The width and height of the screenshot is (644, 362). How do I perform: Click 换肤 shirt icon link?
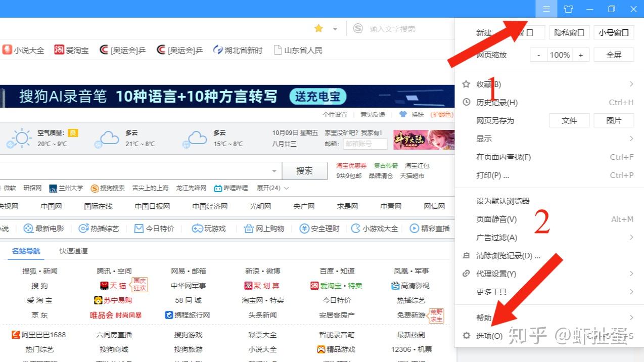tap(411, 115)
